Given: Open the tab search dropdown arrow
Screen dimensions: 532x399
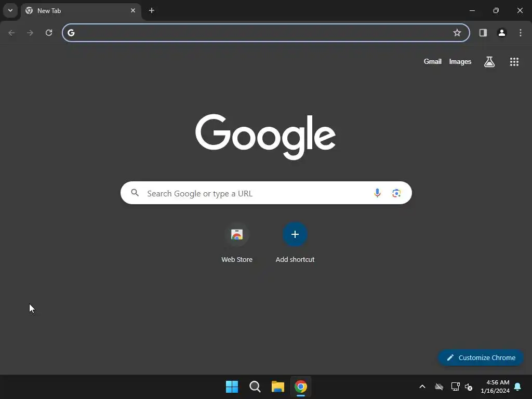Looking at the screenshot, I should pyautogui.click(x=10, y=10).
